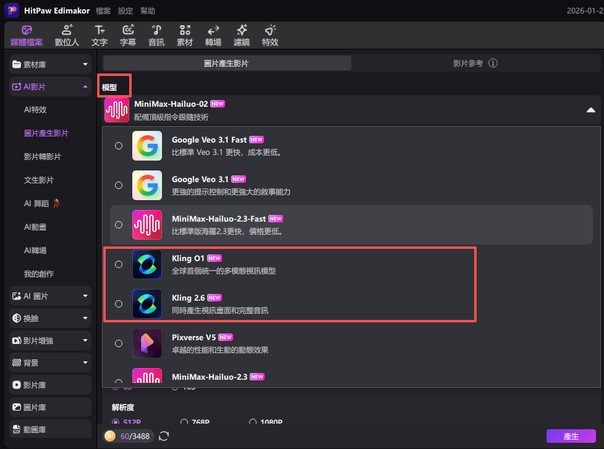Open the 音訊 audio tool

click(156, 36)
